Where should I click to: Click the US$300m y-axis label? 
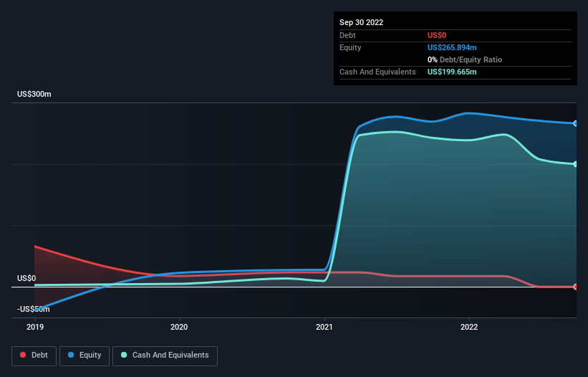[x=34, y=94]
